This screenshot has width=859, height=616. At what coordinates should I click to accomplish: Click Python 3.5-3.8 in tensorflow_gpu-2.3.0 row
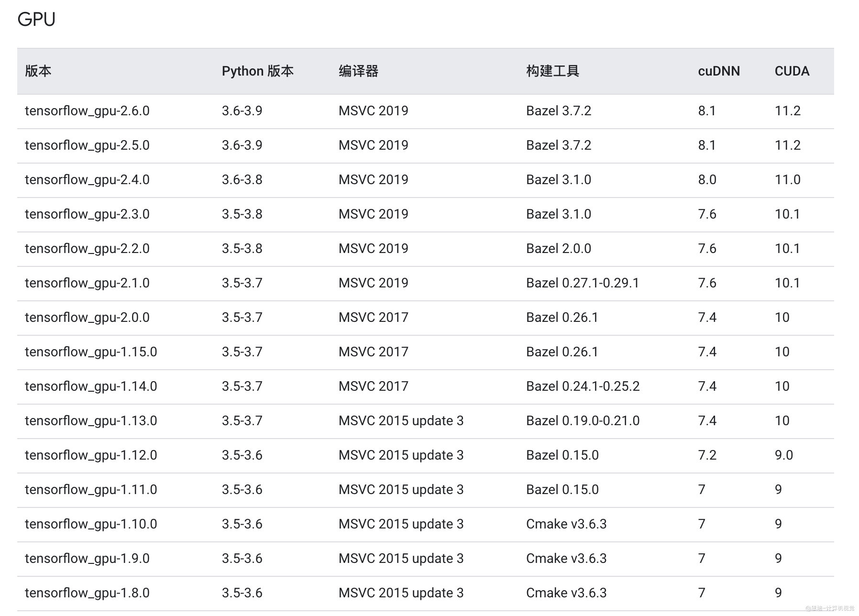click(242, 214)
